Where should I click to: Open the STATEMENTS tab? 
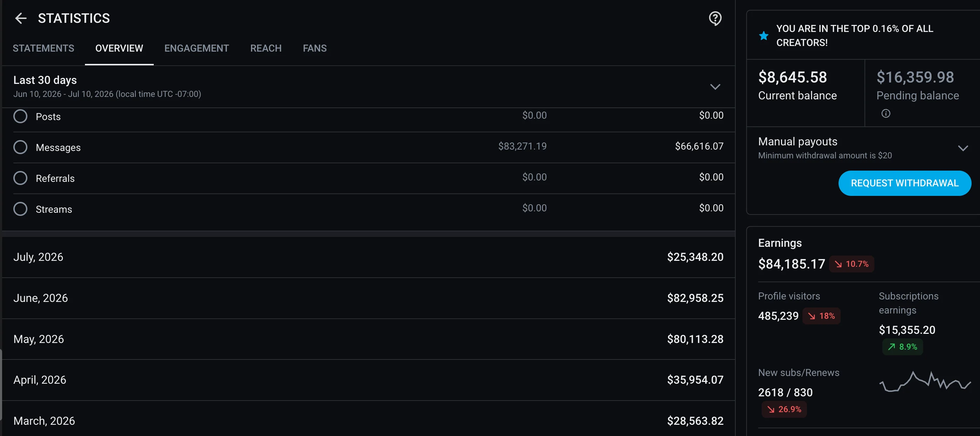click(44, 48)
